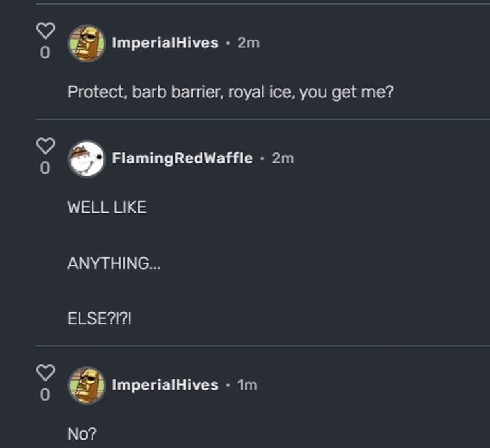This screenshot has width=490, height=448.
Task: Click the 'ANYTHING...' message line
Action: pos(114,264)
